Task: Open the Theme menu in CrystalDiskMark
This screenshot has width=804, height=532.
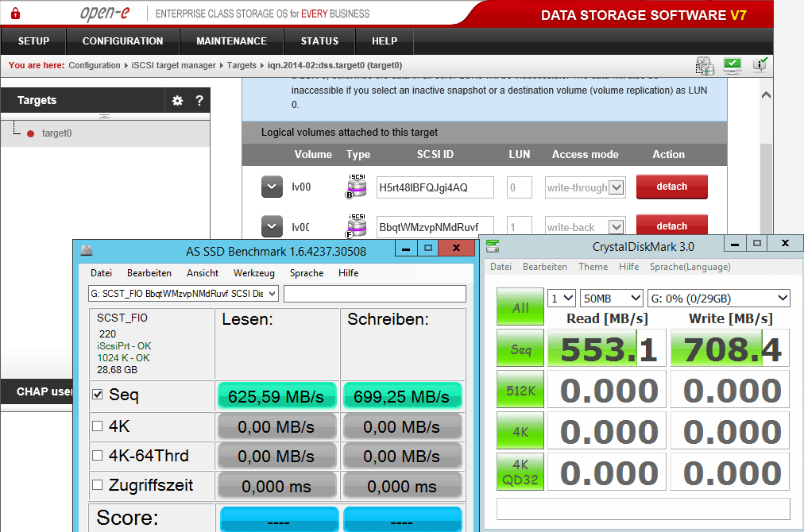Action: (x=593, y=267)
